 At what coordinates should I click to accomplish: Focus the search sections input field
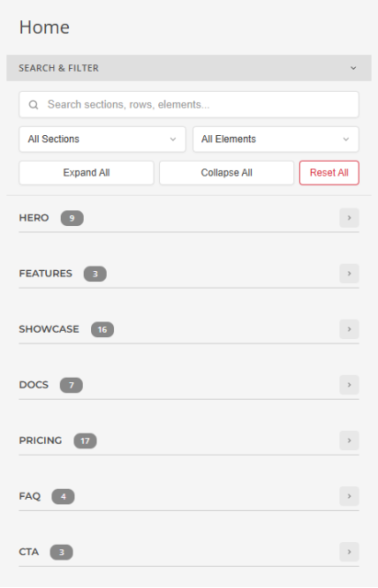189,105
